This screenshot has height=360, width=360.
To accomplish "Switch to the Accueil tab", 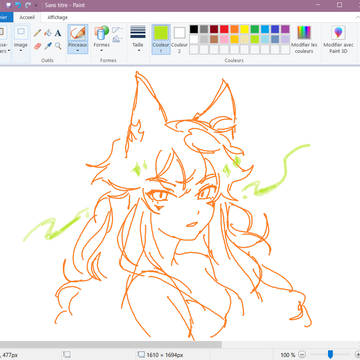I will click(x=27, y=17).
